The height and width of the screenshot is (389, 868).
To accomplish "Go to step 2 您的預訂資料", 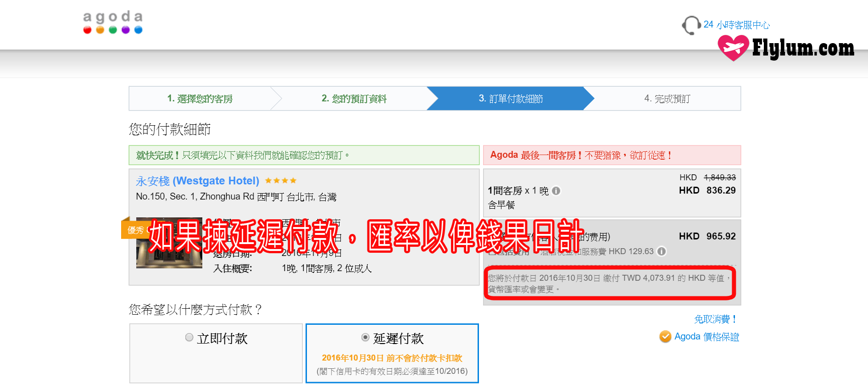I will (354, 99).
